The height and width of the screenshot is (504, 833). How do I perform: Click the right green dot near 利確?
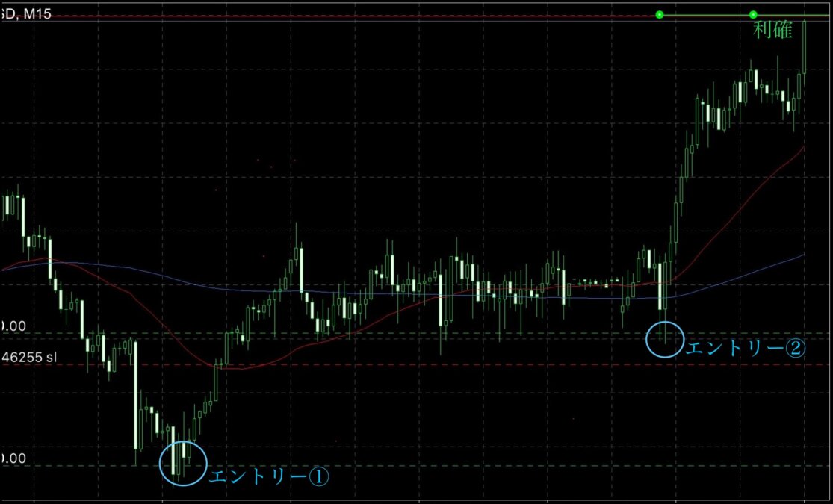click(x=753, y=14)
